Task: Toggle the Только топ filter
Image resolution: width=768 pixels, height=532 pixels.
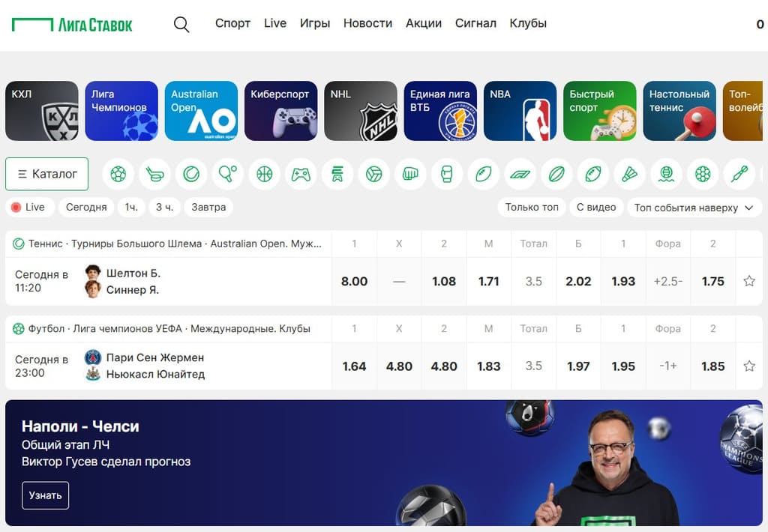Action: tap(532, 207)
